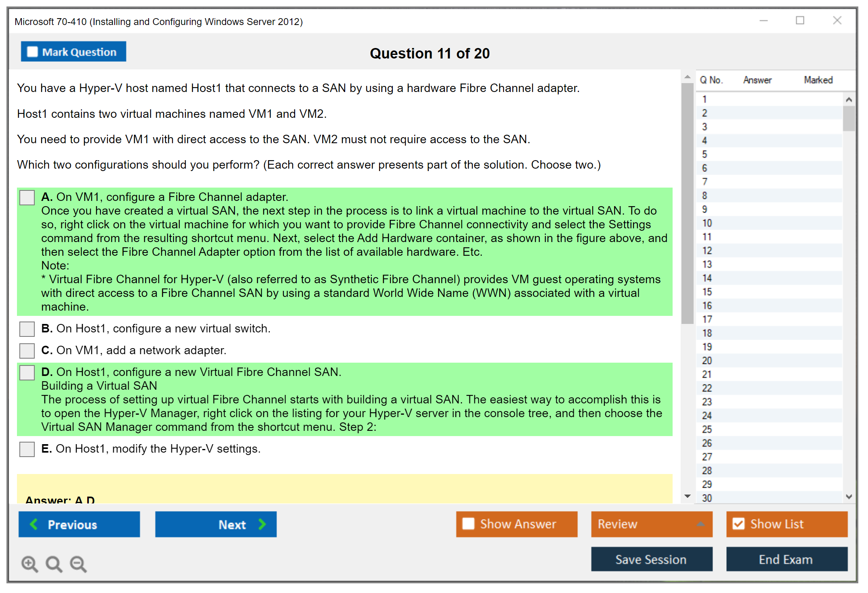Click the zoom out magnifier icon
The image size is (868, 593).
(78, 564)
